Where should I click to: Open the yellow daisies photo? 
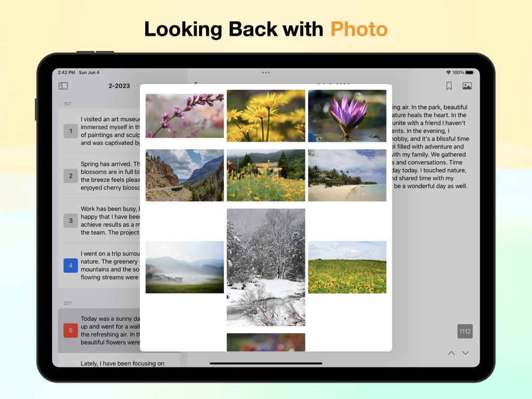pyautogui.click(x=265, y=115)
